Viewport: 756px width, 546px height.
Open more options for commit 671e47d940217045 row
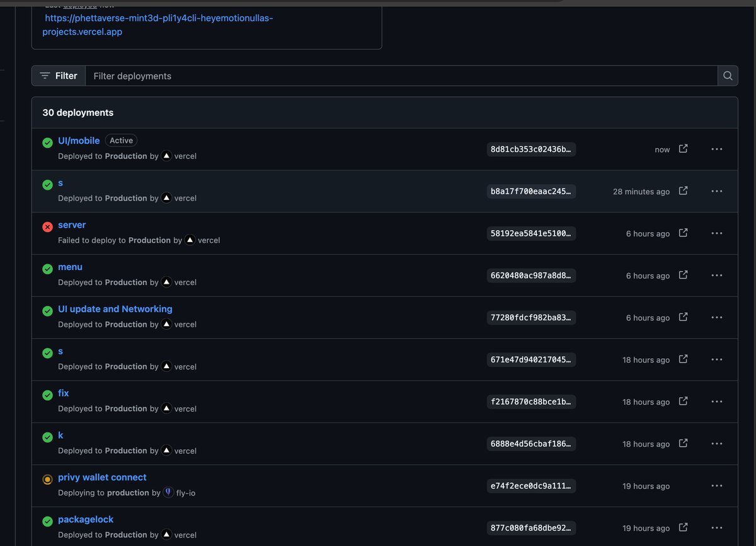coord(716,359)
